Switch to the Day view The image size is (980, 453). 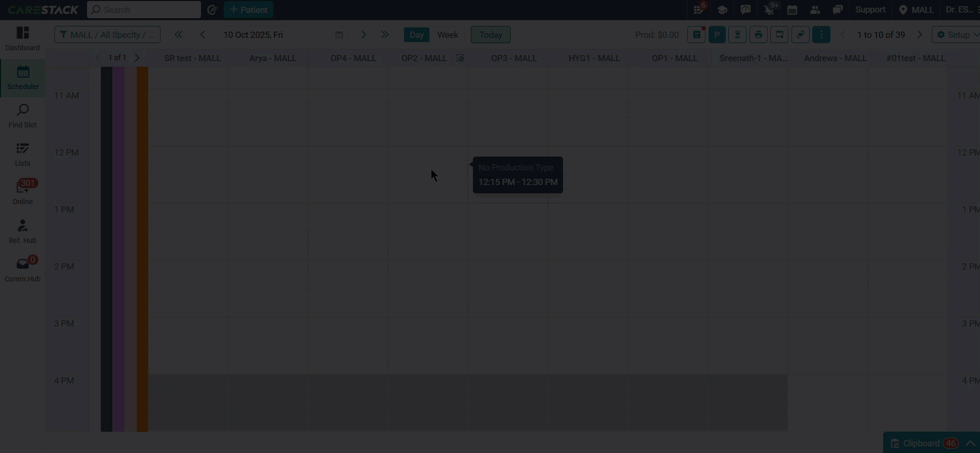(x=416, y=35)
